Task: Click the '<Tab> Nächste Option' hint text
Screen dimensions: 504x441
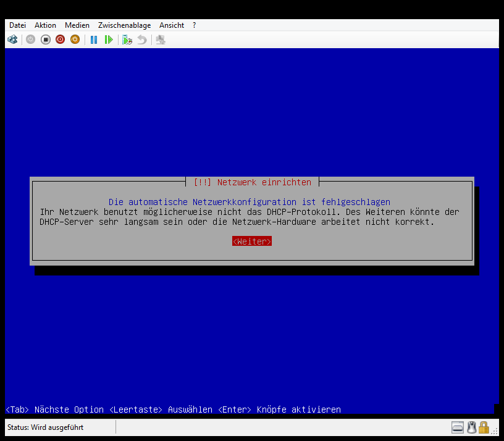Action: (x=54, y=409)
